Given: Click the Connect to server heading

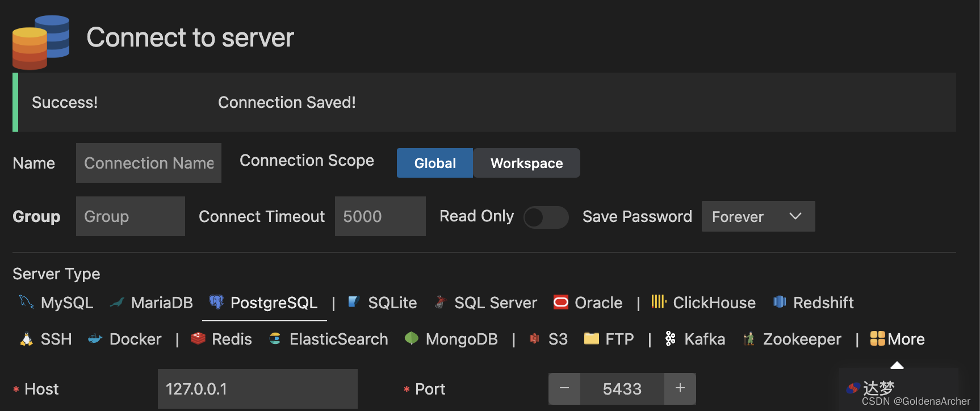Looking at the screenshot, I should click(190, 37).
